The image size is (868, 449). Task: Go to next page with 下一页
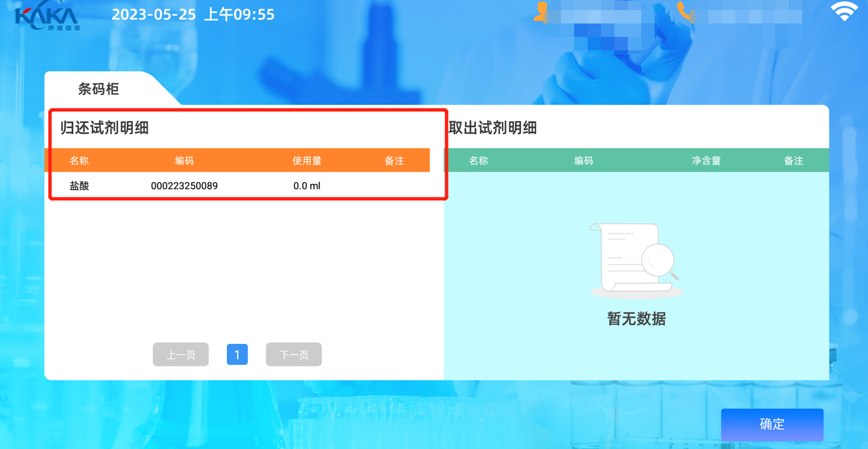tap(294, 355)
